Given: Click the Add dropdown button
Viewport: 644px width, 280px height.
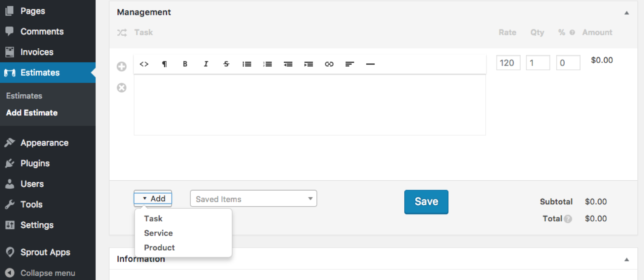Looking at the screenshot, I should [153, 198].
